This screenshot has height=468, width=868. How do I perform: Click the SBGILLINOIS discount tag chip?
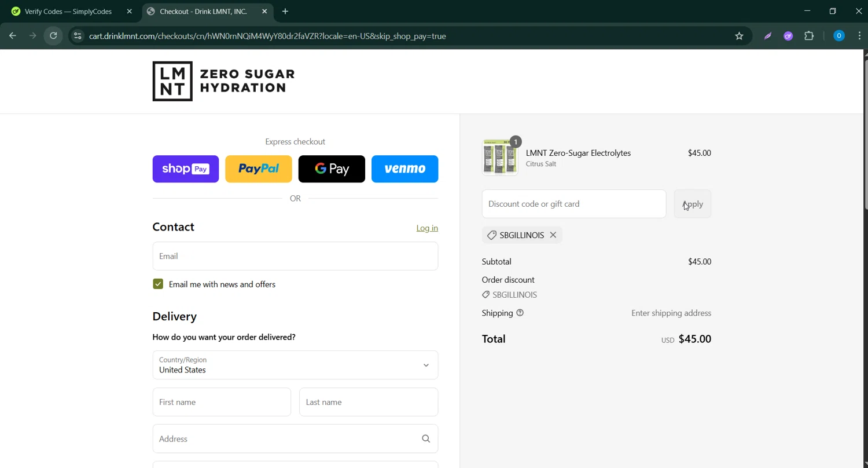click(522, 235)
